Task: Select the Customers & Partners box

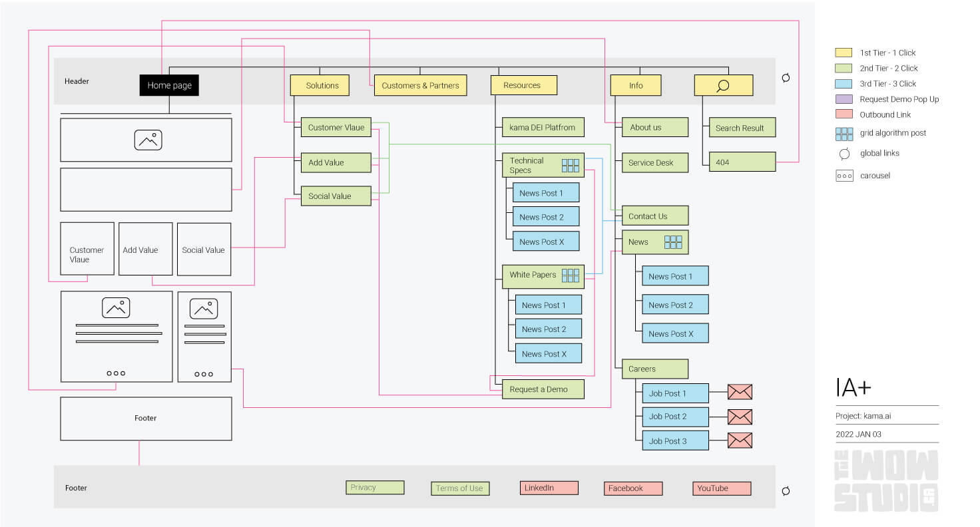Action: pyautogui.click(x=420, y=85)
